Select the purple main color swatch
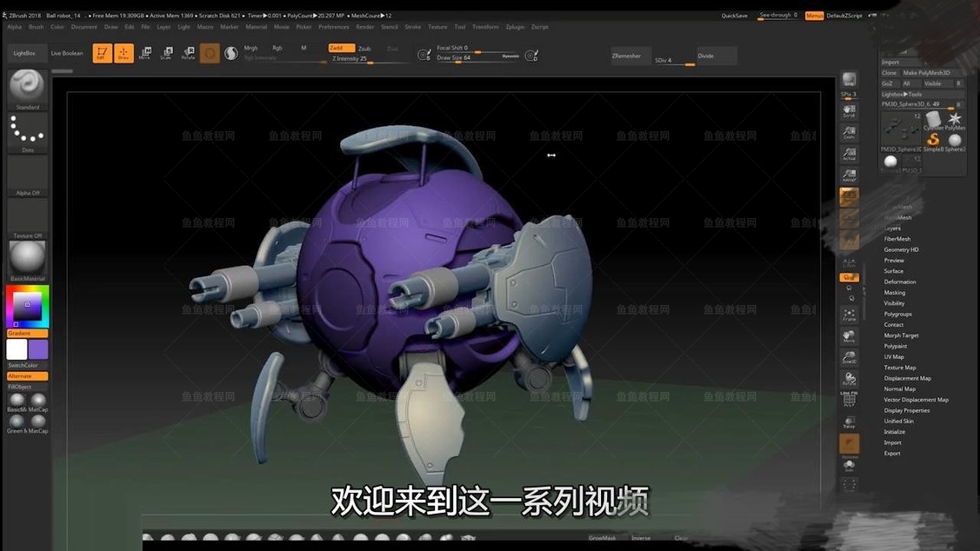The height and width of the screenshot is (551, 980). point(38,349)
